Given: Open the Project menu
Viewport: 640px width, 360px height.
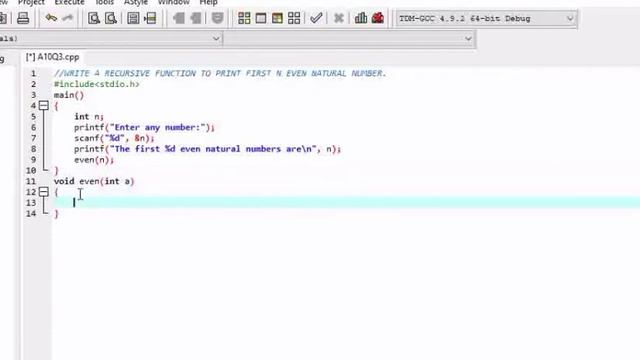Looking at the screenshot, I should point(31,2).
